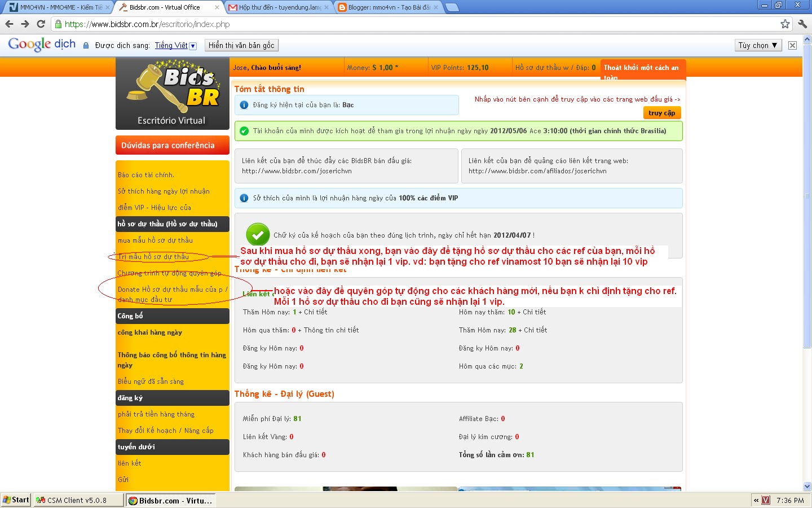This screenshot has width=812, height=508.
Task: Expand hidden system tray icons
Action: [756, 500]
